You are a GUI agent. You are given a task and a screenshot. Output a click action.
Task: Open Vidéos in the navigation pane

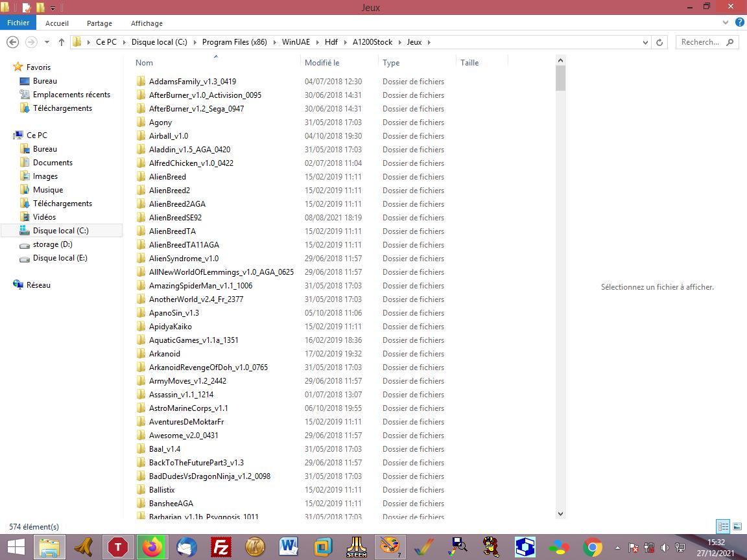(x=44, y=216)
